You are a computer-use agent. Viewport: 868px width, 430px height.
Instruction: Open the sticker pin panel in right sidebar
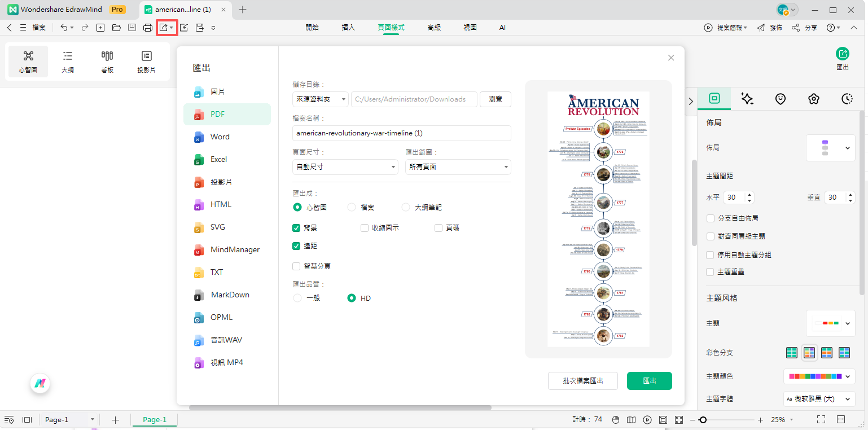click(x=781, y=99)
